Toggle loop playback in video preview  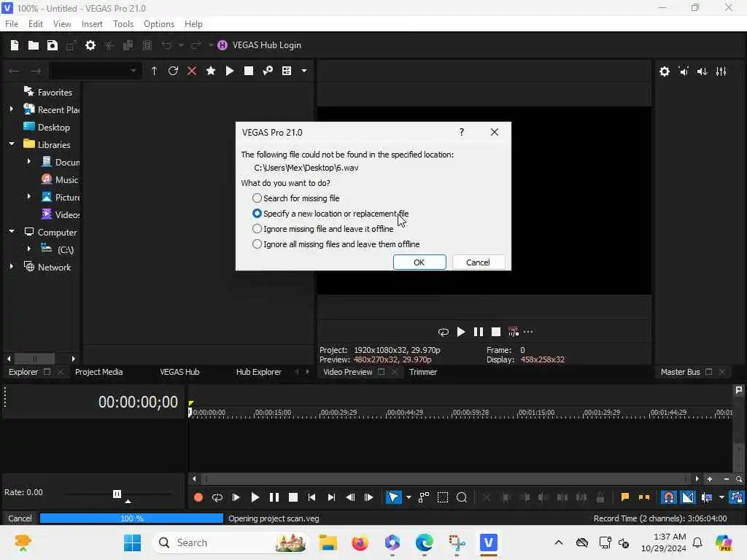(443, 332)
